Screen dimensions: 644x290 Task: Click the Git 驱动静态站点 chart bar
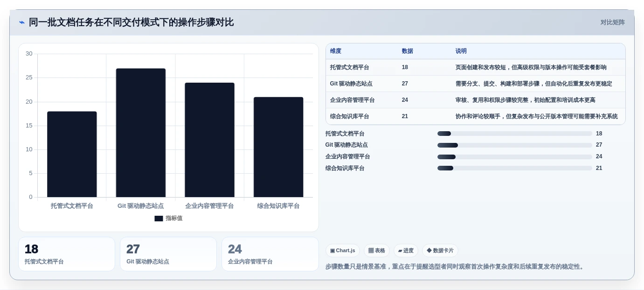coord(141,133)
